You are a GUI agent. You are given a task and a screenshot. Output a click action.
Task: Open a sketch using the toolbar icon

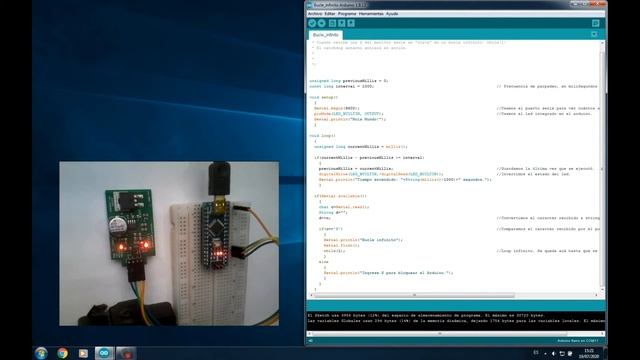coord(342,23)
